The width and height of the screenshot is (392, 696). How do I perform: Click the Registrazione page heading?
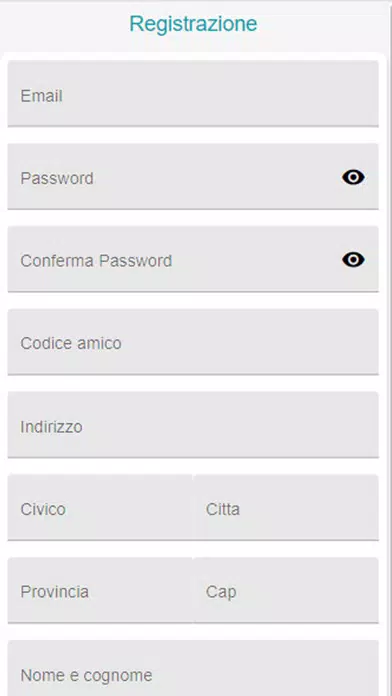[193, 24]
